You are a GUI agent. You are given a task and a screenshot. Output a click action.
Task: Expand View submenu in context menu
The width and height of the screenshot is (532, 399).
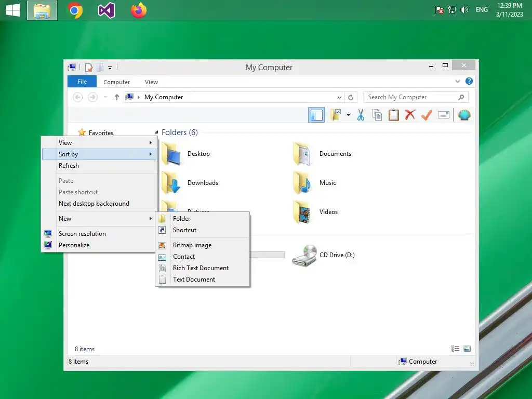(99, 143)
